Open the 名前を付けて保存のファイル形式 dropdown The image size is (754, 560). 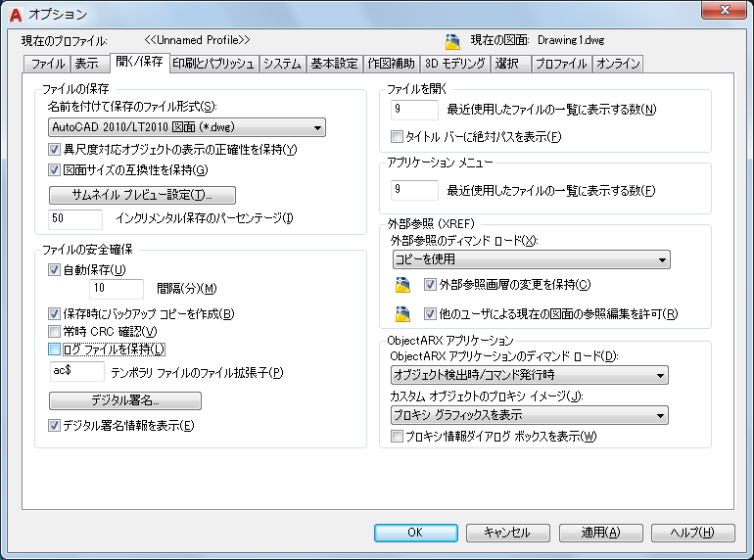pyautogui.click(x=187, y=127)
